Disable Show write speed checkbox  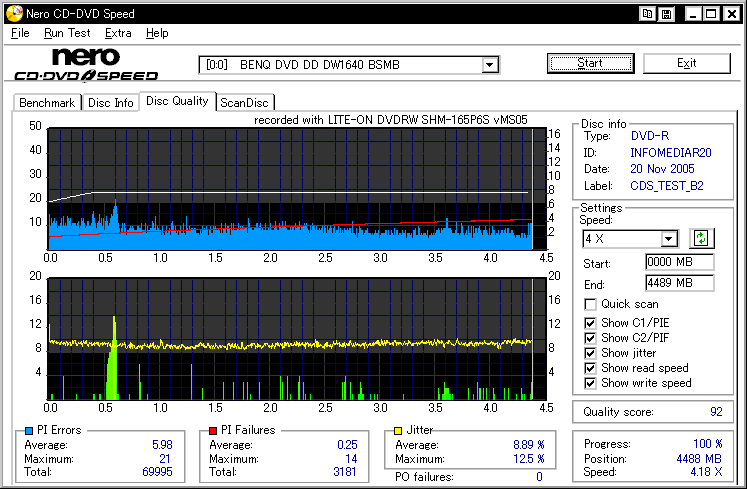pos(591,382)
